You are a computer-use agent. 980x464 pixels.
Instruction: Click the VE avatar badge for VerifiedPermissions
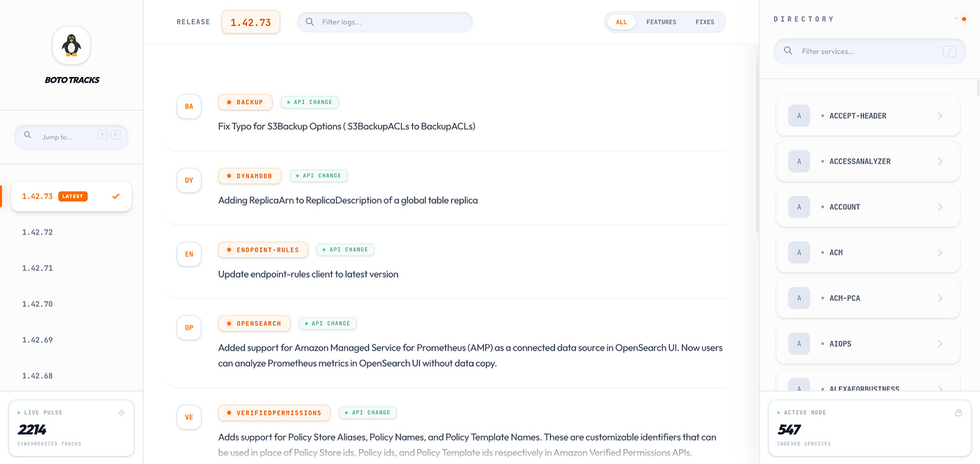point(189,417)
